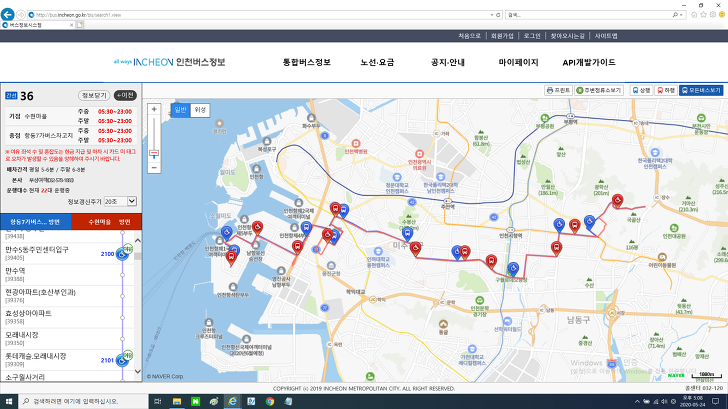Viewport: 728px width, 409px height.
Task: Switch map to 위성 satellite view
Action: (x=200, y=110)
